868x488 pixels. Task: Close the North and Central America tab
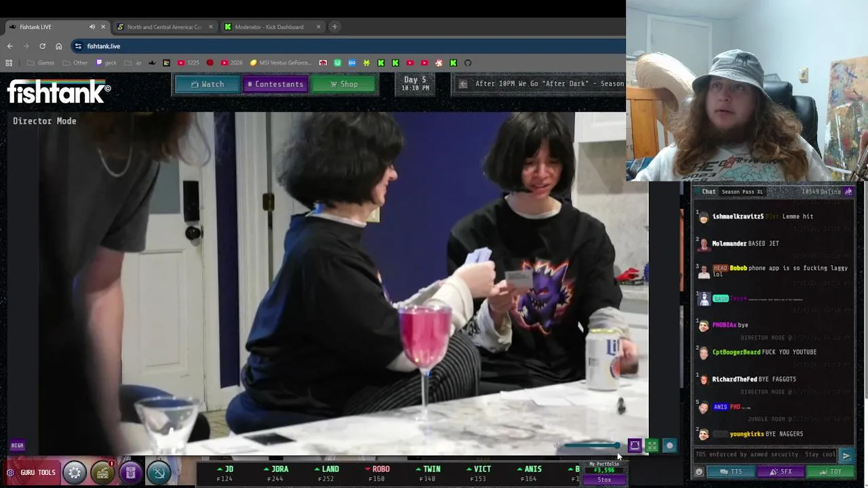pyautogui.click(x=210, y=27)
